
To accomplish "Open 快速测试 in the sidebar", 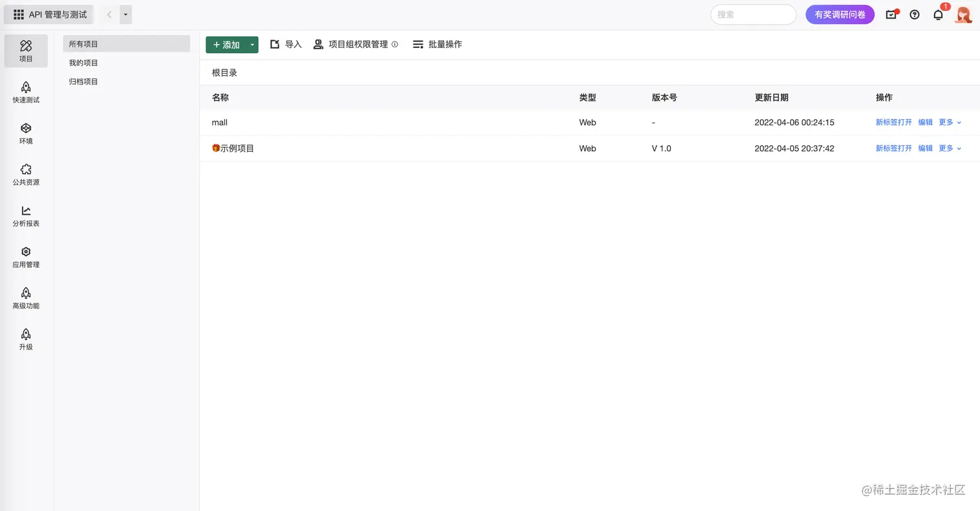I will [26, 92].
